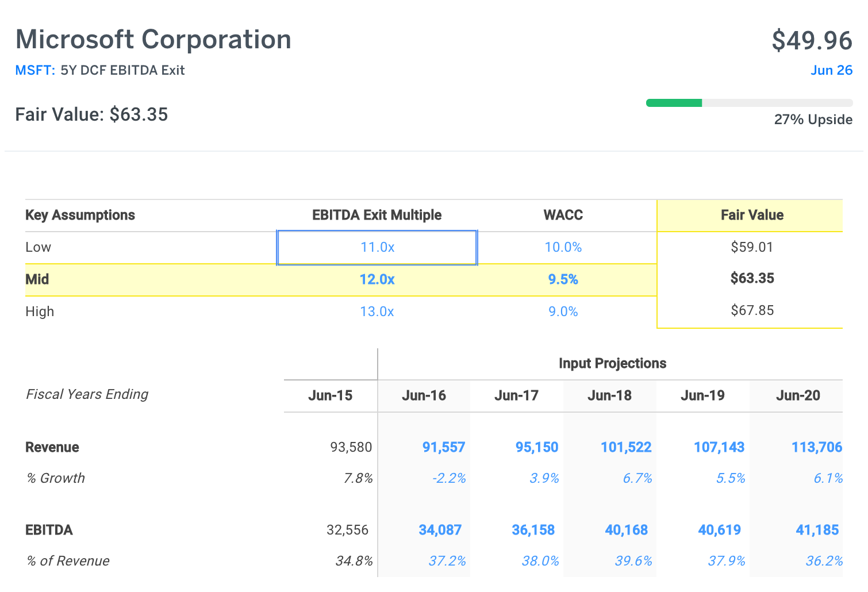Click the 27% Upside label

[813, 120]
